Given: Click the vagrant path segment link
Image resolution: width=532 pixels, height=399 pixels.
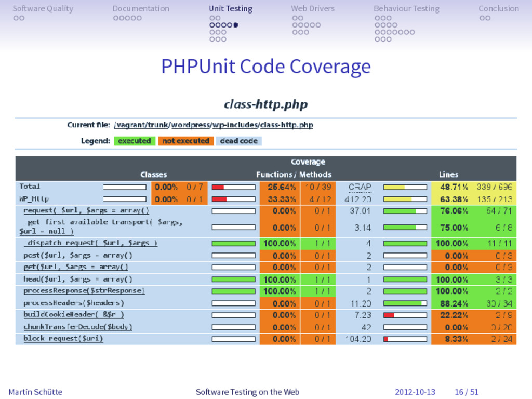Looking at the screenshot, I should (130, 125).
